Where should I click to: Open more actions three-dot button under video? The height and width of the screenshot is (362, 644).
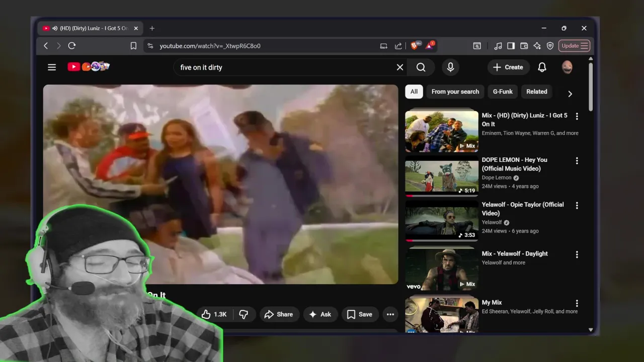point(390,314)
